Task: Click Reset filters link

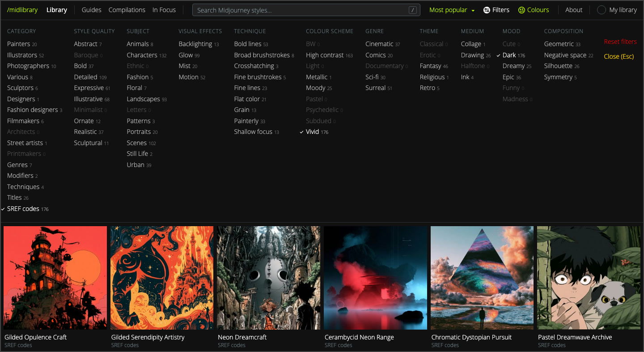Action: pos(620,42)
